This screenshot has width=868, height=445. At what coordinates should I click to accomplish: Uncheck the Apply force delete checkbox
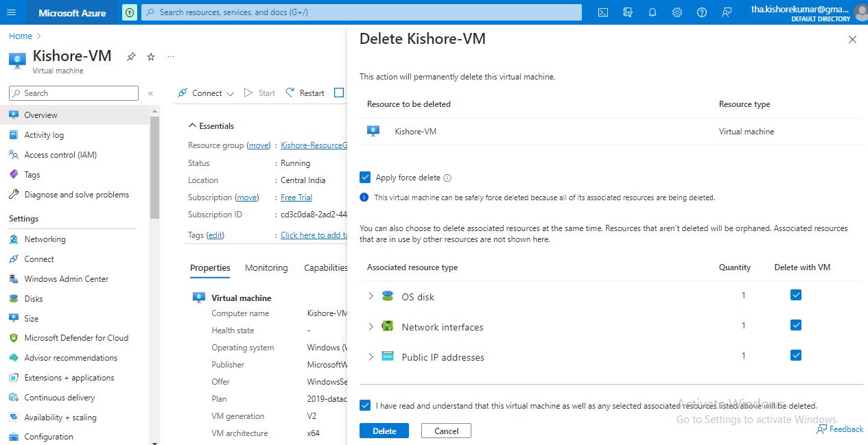click(366, 178)
